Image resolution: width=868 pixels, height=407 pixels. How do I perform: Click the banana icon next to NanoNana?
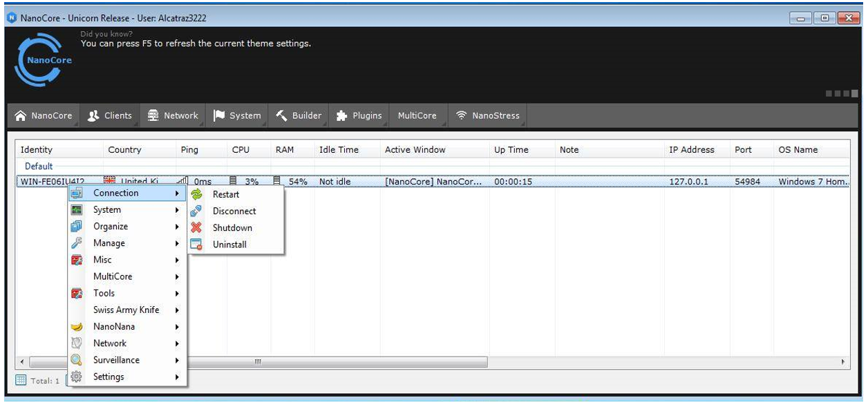click(77, 327)
